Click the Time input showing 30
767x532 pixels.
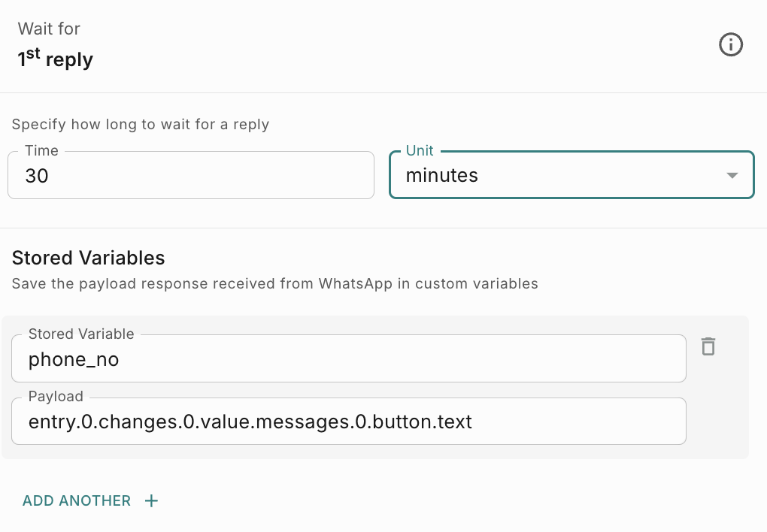click(190, 176)
